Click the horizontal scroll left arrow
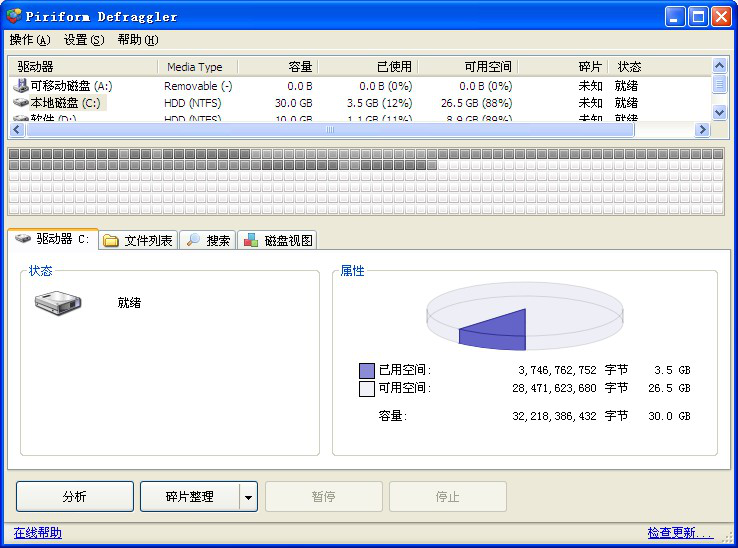 click(x=17, y=129)
